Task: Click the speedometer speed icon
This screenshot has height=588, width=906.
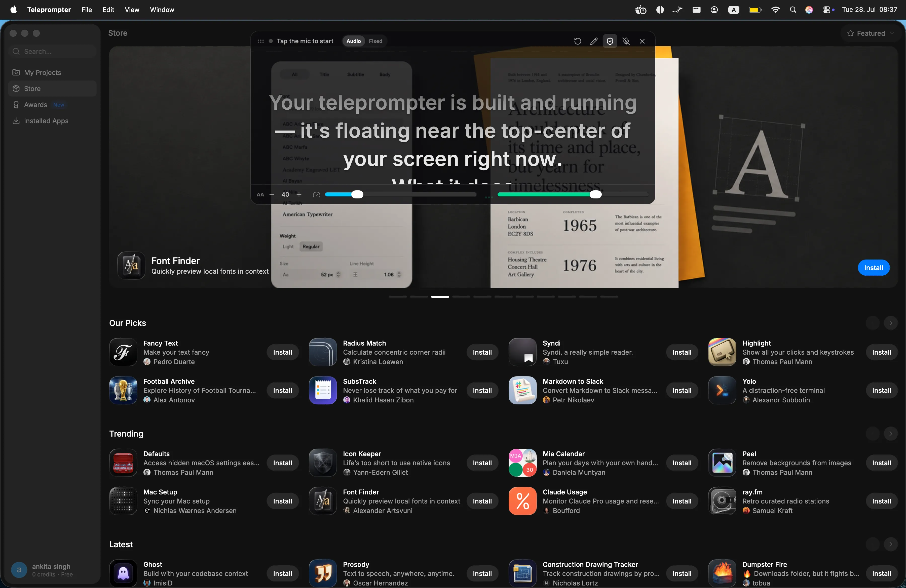Action: tap(316, 195)
